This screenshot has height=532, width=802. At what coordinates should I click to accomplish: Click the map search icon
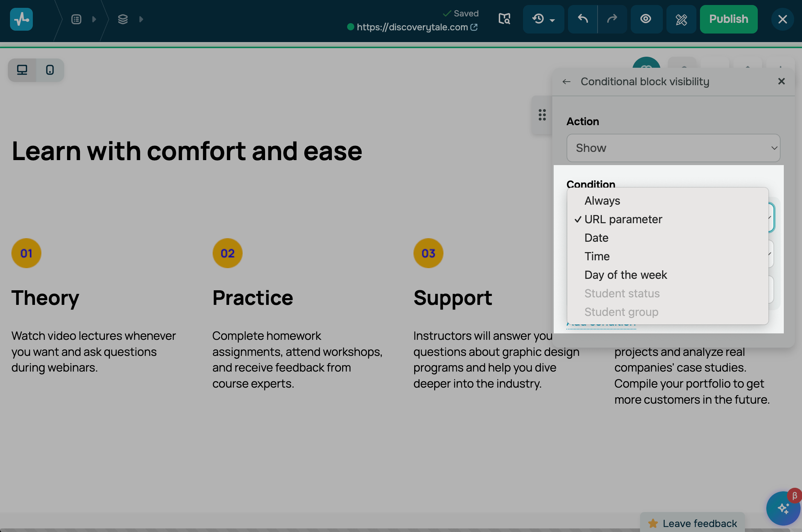coord(504,19)
